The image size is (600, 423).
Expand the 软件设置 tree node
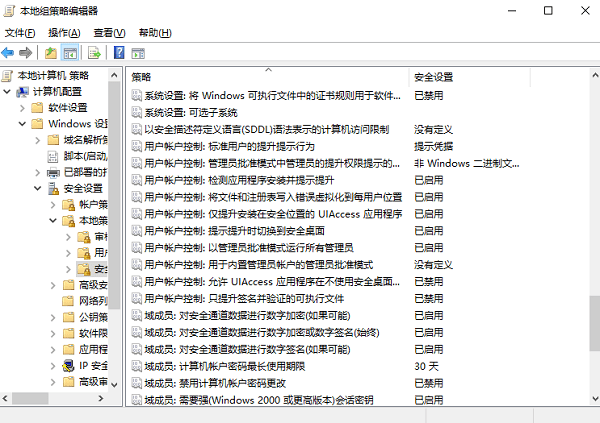pyautogui.click(x=22, y=108)
